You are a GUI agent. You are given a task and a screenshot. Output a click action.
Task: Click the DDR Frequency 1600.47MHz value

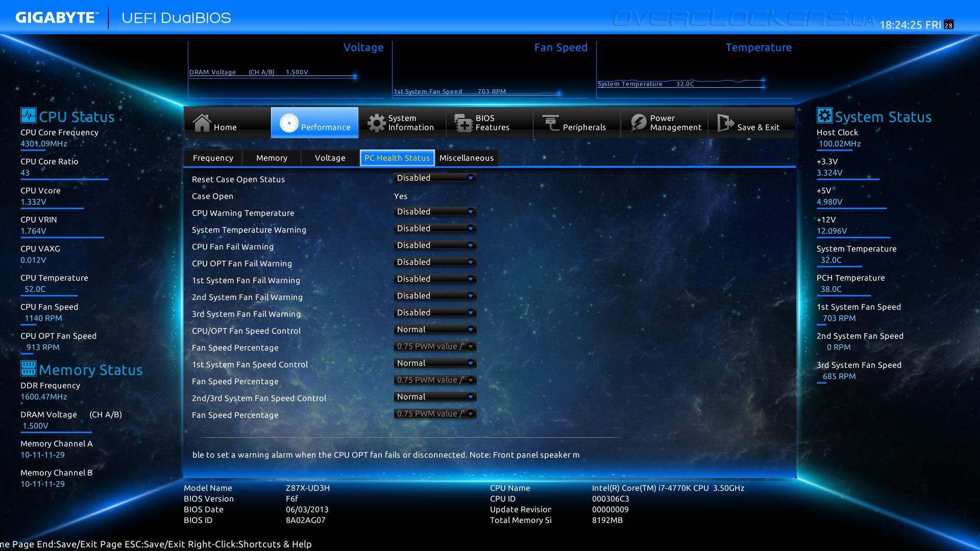point(44,397)
